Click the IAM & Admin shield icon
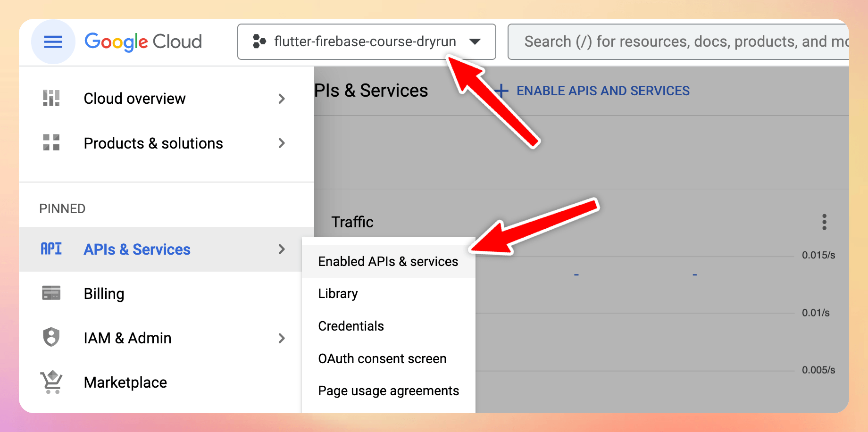 (x=51, y=337)
